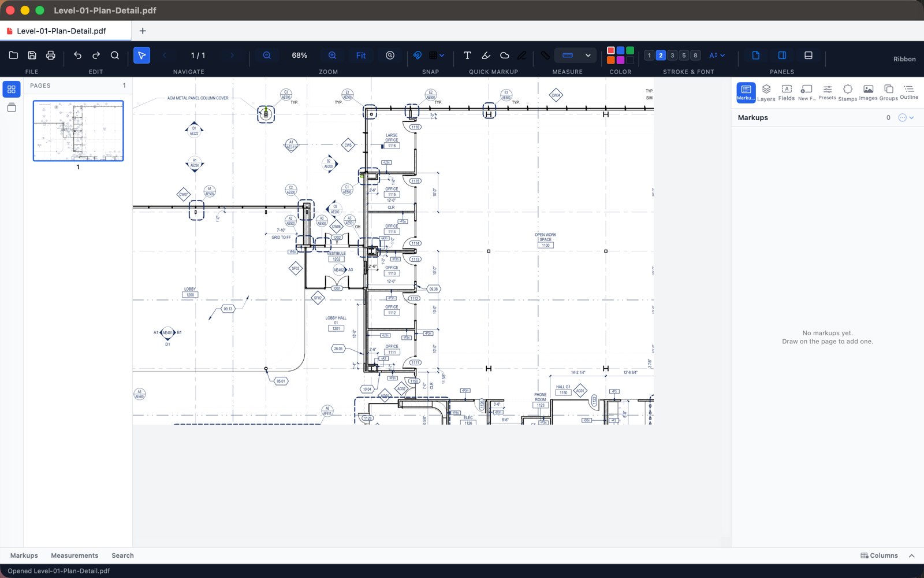
Task: Toggle the bottom panel icon
Action: tap(808, 55)
